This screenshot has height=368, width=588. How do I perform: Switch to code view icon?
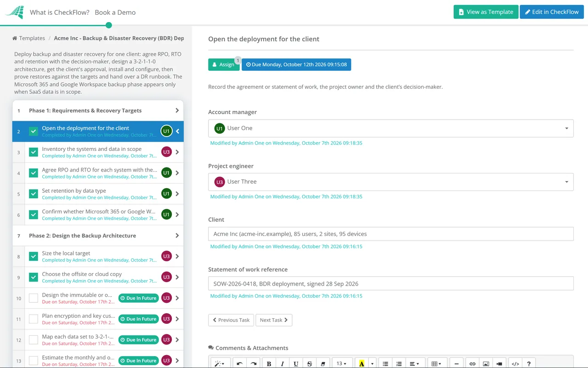(515, 363)
